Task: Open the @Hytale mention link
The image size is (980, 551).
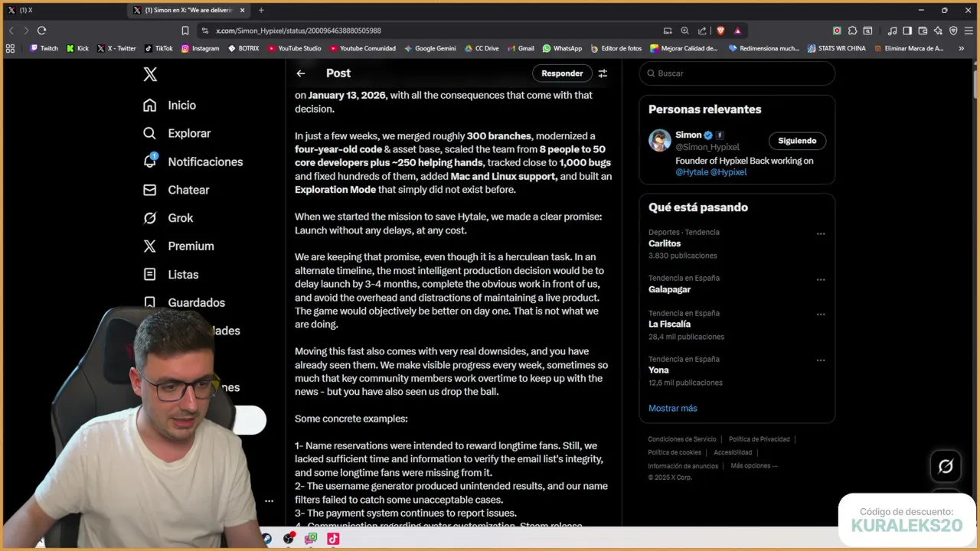Action: [691, 172]
